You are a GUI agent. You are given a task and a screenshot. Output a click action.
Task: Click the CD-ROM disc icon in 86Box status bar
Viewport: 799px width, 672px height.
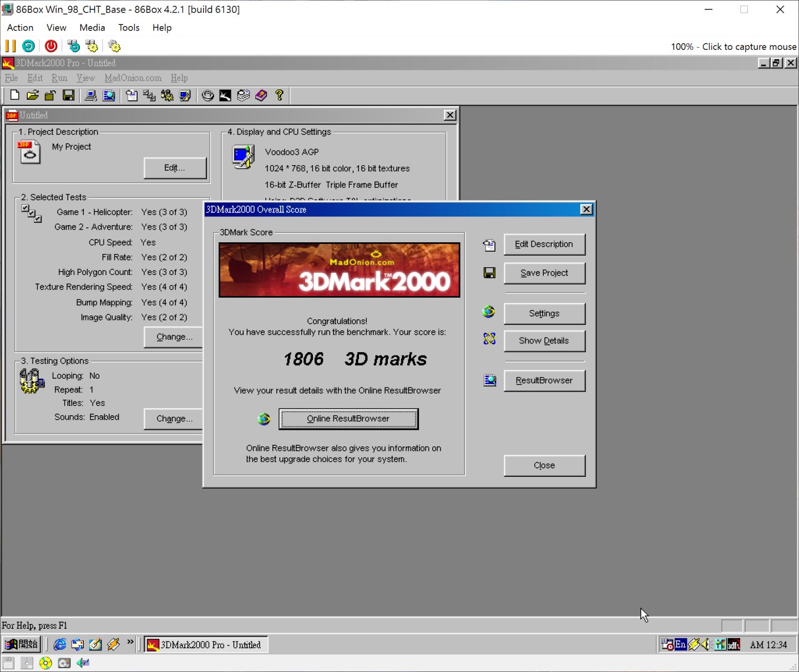click(x=45, y=663)
